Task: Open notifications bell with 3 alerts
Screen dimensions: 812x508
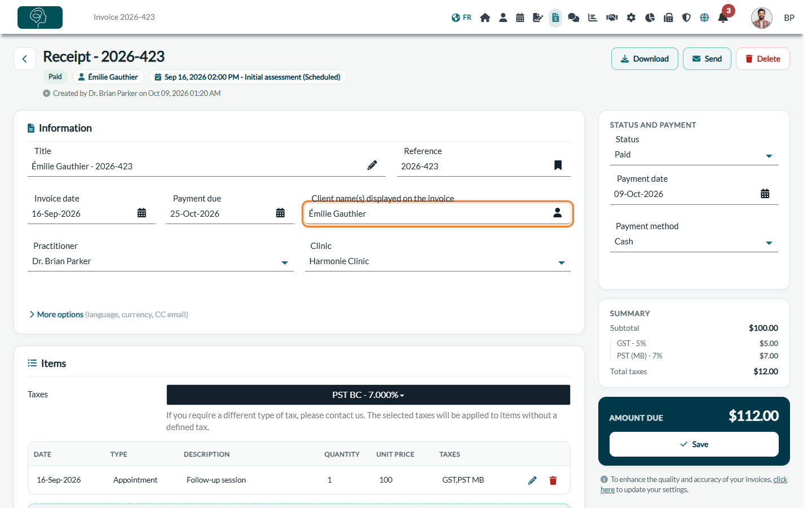Action: [x=723, y=17]
